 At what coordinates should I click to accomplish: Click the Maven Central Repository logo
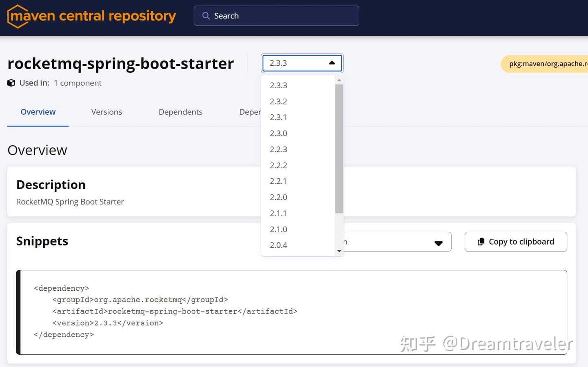tap(91, 16)
